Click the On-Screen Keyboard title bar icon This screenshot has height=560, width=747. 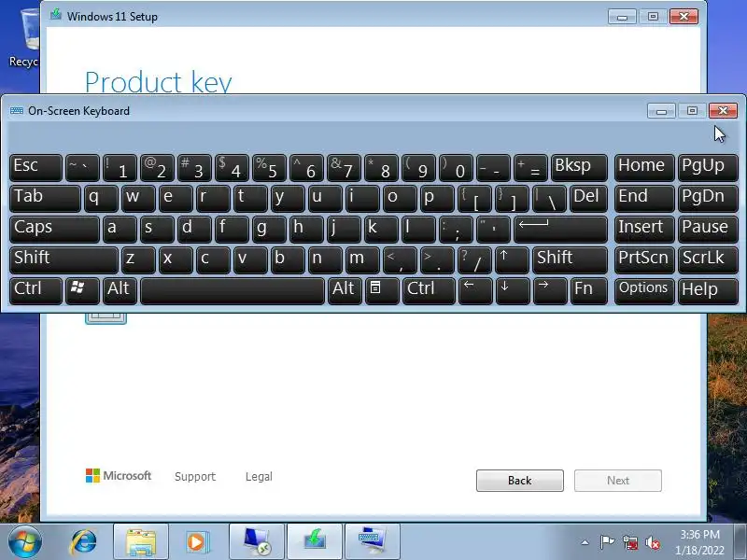(x=17, y=110)
